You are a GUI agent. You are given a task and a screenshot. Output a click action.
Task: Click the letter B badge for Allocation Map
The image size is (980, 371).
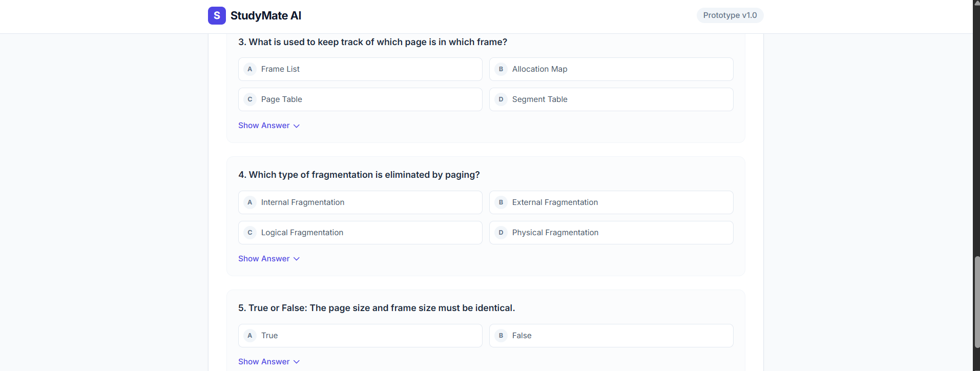tap(501, 69)
